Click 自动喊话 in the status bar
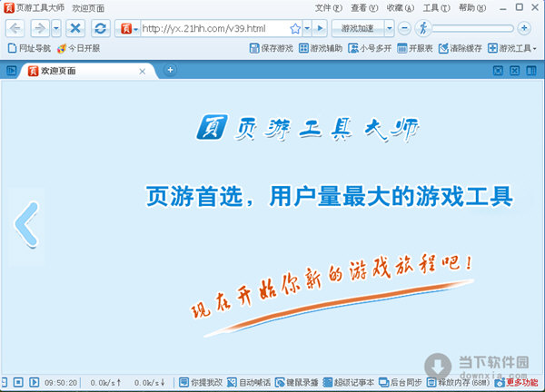 [x=249, y=383]
